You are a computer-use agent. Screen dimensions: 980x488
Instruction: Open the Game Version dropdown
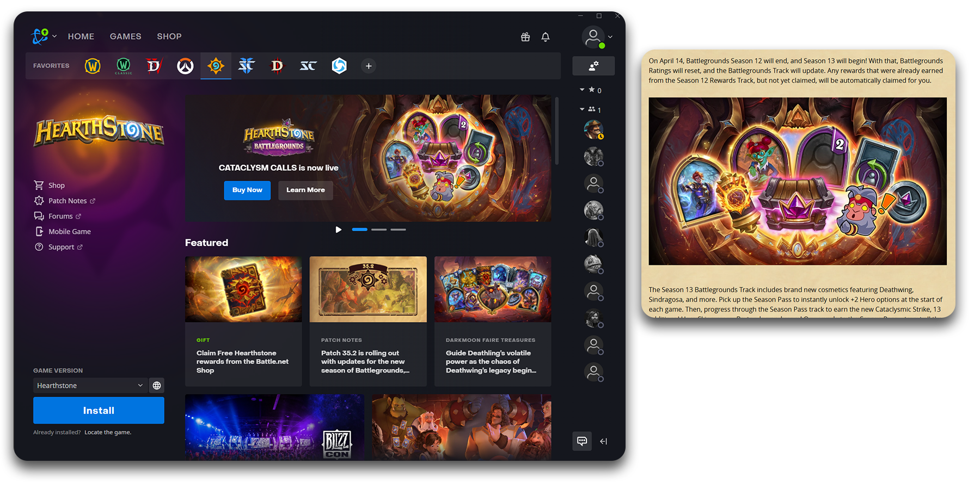pos(90,385)
